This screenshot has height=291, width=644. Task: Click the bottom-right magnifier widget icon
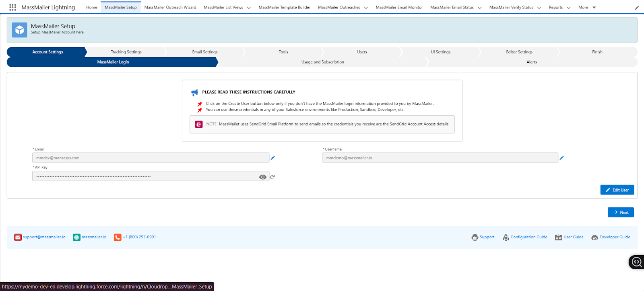(x=636, y=262)
